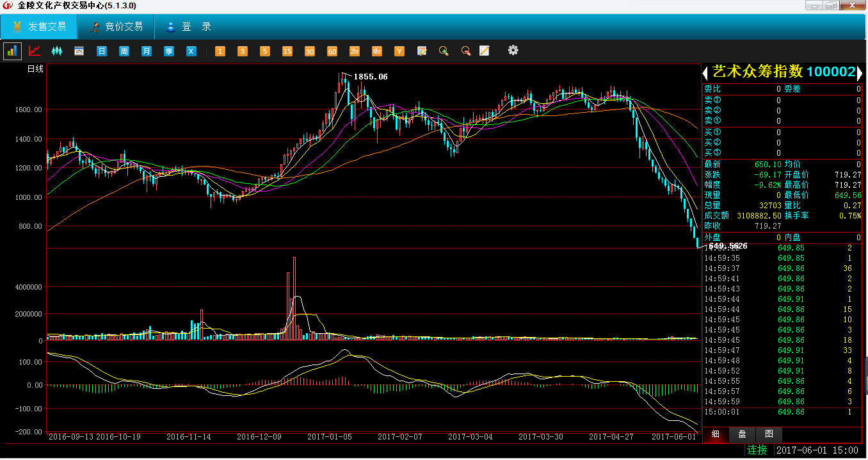Select the bar chart icon in the toolbar
The height and width of the screenshot is (460, 868).
pyautogui.click(x=12, y=51)
